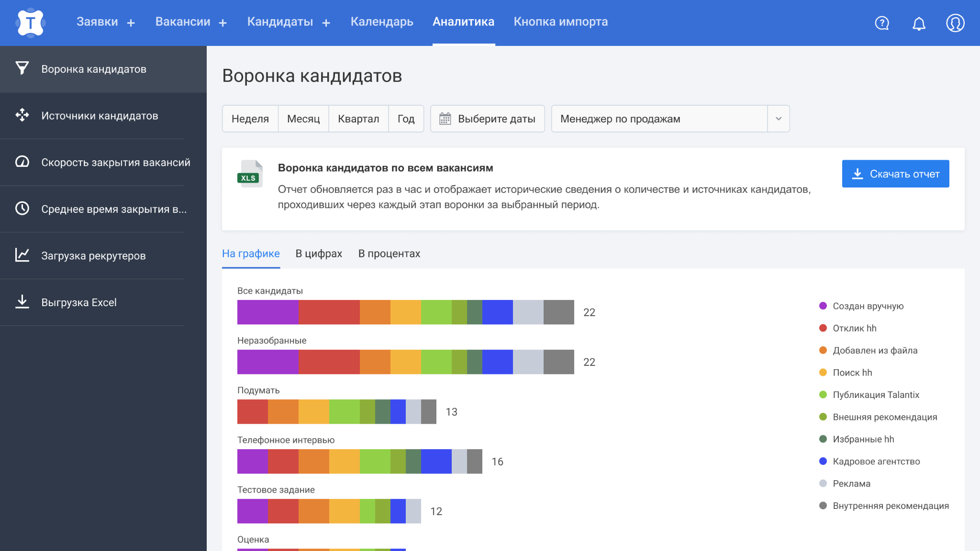The height and width of the screenshot is (551, 980).
Task: Select Год time period filter
Action: 404,119
